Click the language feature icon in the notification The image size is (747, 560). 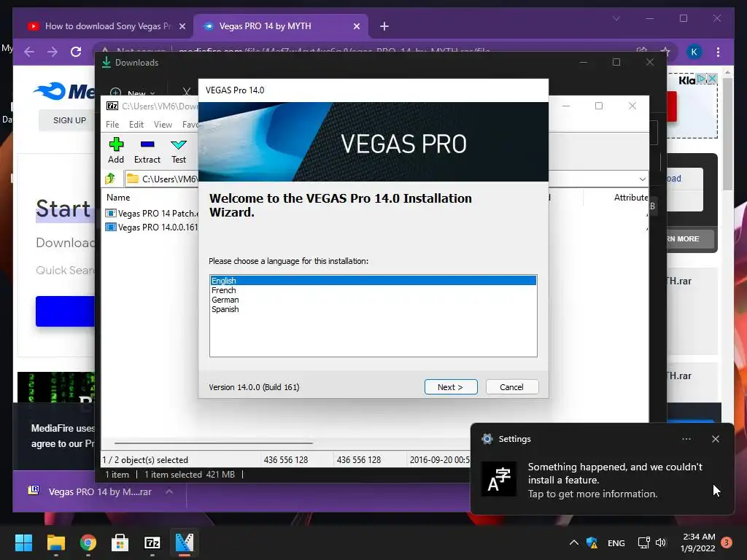(x=499, y=479)
